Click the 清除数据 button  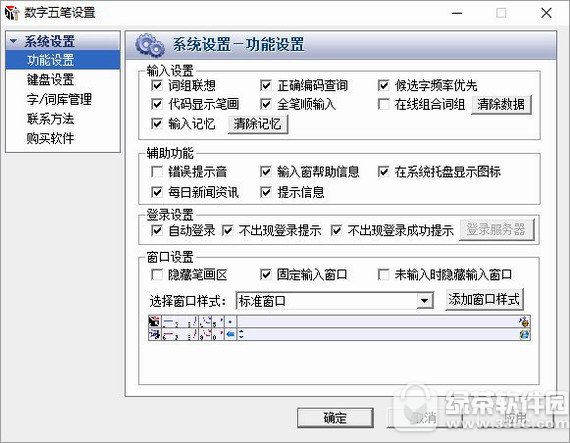point(501,105)
